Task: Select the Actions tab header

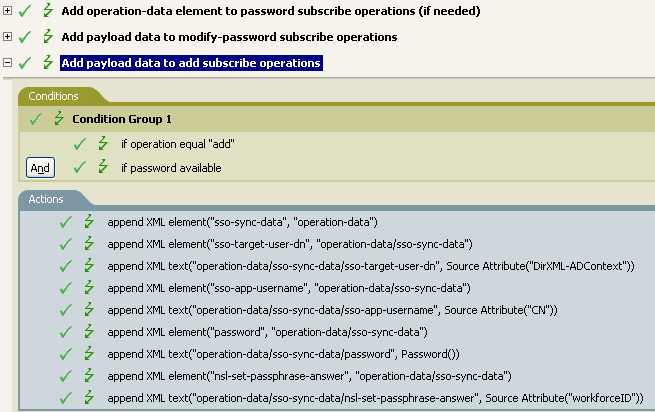Action: [45, 199]
